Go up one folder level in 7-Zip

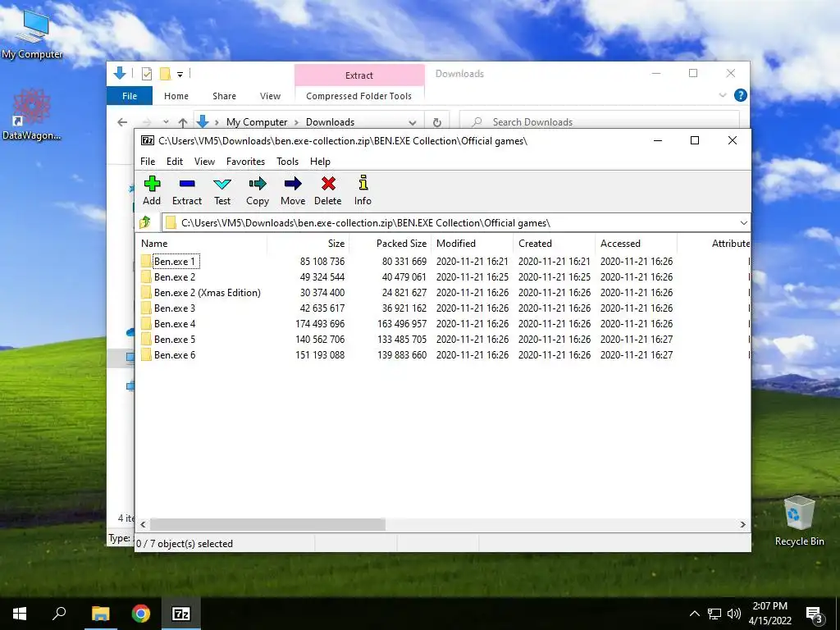tap(145, 222)
